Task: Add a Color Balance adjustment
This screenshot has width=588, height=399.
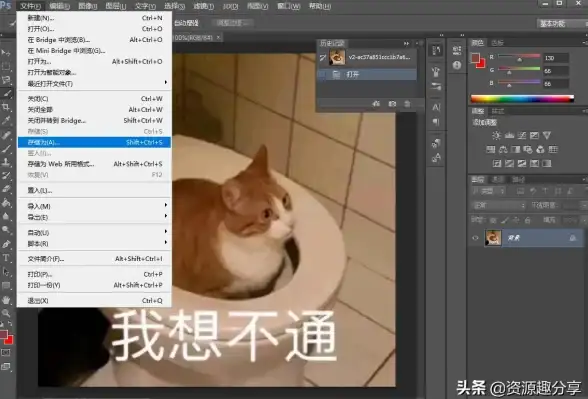Action: pyautogui.click(x=503, y=150)
